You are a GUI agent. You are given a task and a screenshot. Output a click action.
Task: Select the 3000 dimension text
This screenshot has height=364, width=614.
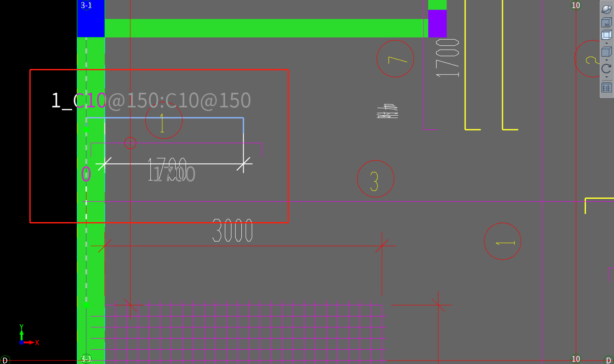(232, 230)
